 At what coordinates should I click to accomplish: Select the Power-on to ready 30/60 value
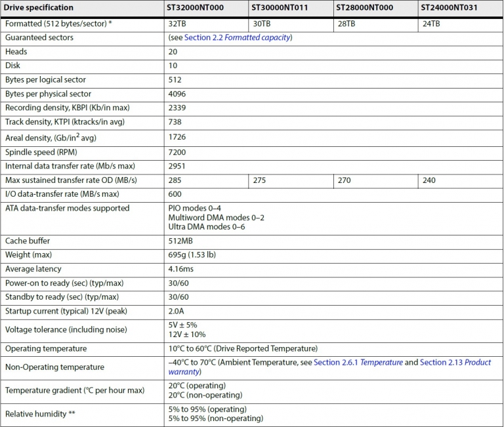(178, 283)
